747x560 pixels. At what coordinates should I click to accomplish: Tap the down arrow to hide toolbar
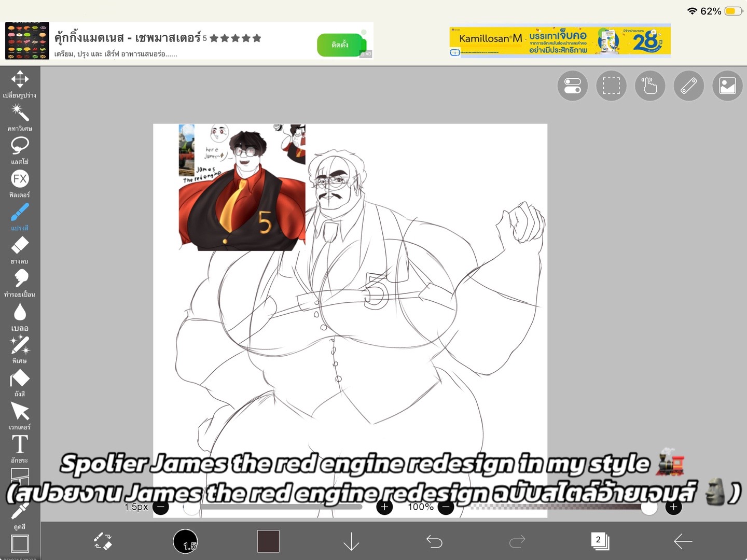[351, 541]
